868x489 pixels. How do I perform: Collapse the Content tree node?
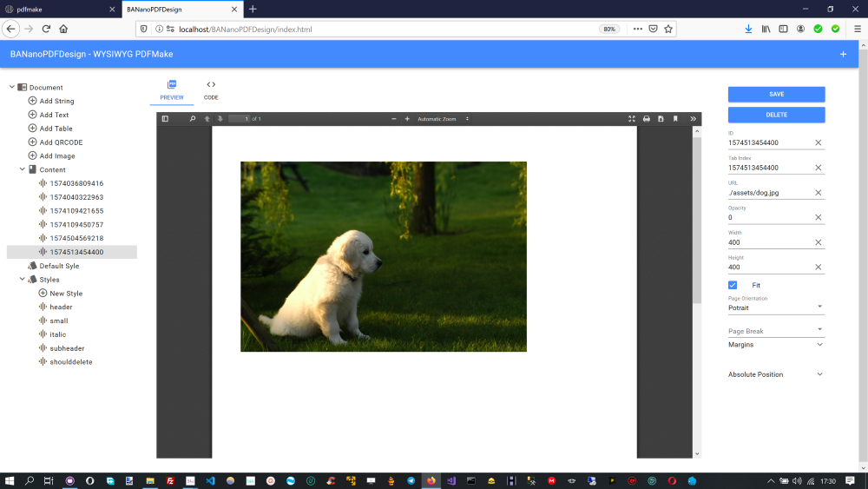[23, 169]
